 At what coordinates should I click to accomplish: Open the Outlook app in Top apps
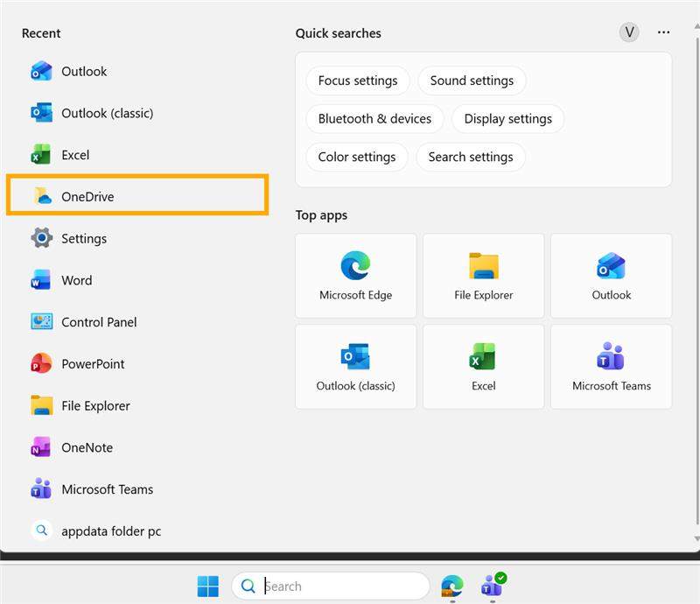pyautogui.click(x=611, y=274)
